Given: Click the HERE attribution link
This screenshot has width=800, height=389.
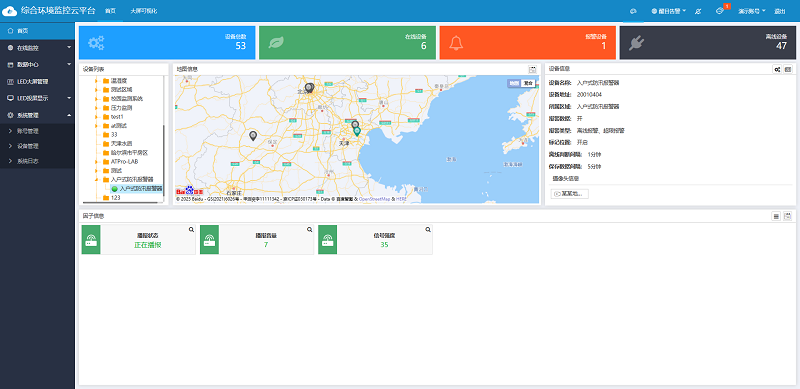Looking at the screenshot, I should [x=401, y=199].
